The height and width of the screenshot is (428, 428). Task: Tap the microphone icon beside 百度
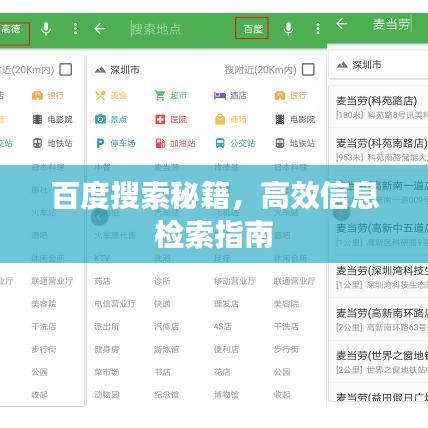pyautogui.click(x=288, y=29)
